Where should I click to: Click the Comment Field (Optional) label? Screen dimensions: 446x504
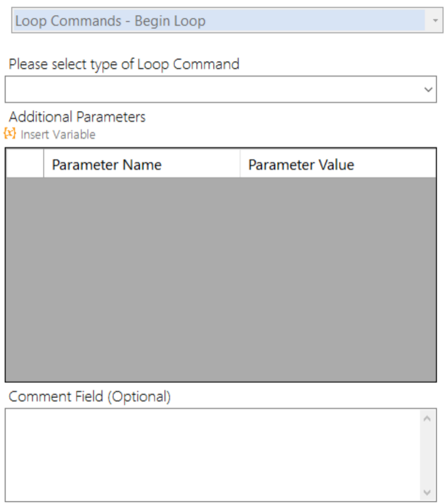point(90,396)
